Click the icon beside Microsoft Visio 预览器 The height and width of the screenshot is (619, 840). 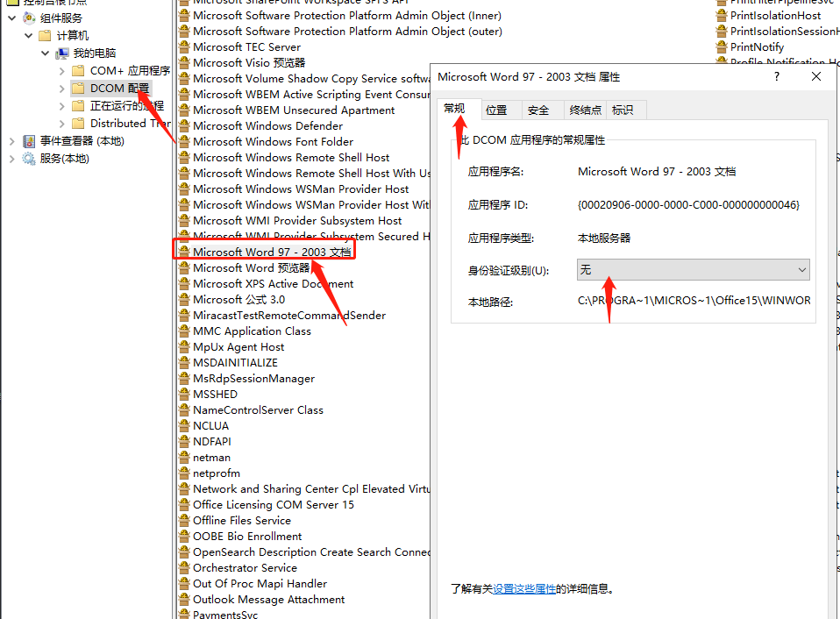(184, 62)
